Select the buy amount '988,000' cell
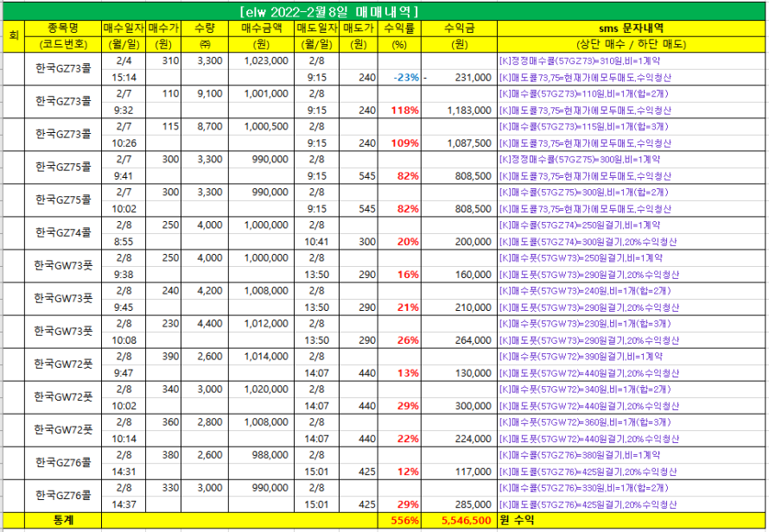Image resolution: width=769 pixels, height=532 pixels. (262, 455)
